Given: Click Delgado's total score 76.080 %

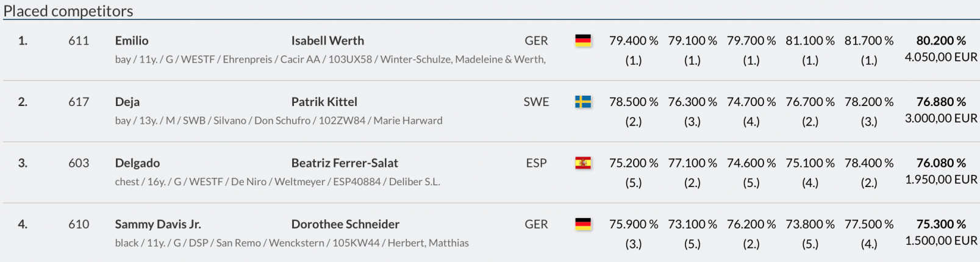Looking at the screenshot, I should [x=941, y=163].
